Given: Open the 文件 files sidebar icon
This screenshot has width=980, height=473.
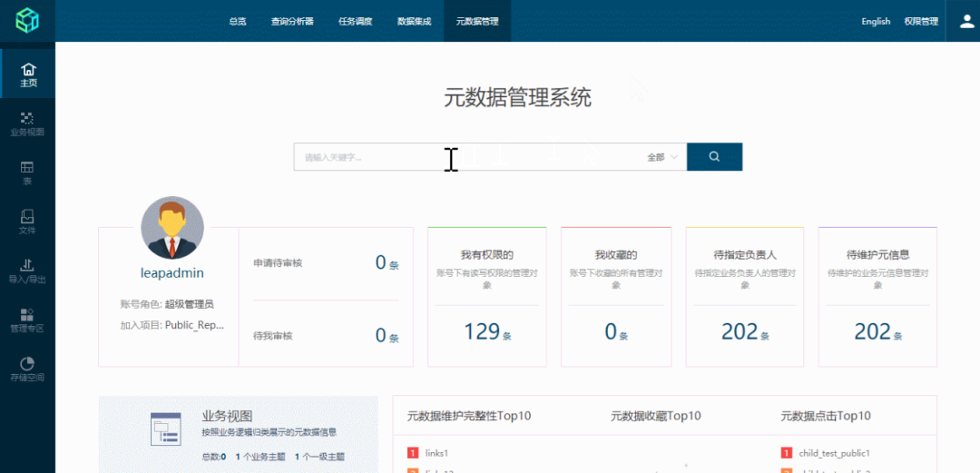Looking at the screenshot, I should [x=27, y=222].
